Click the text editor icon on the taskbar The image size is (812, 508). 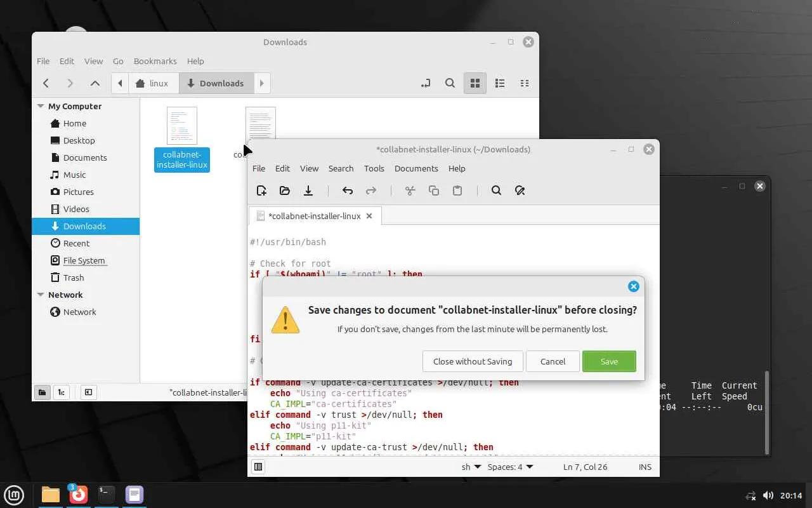coord(134,495)
